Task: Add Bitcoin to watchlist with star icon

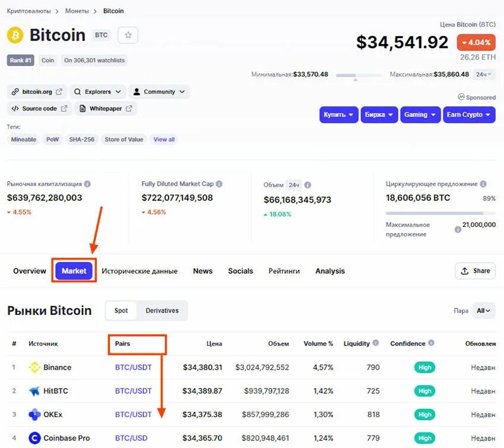Action: [128, 35]
